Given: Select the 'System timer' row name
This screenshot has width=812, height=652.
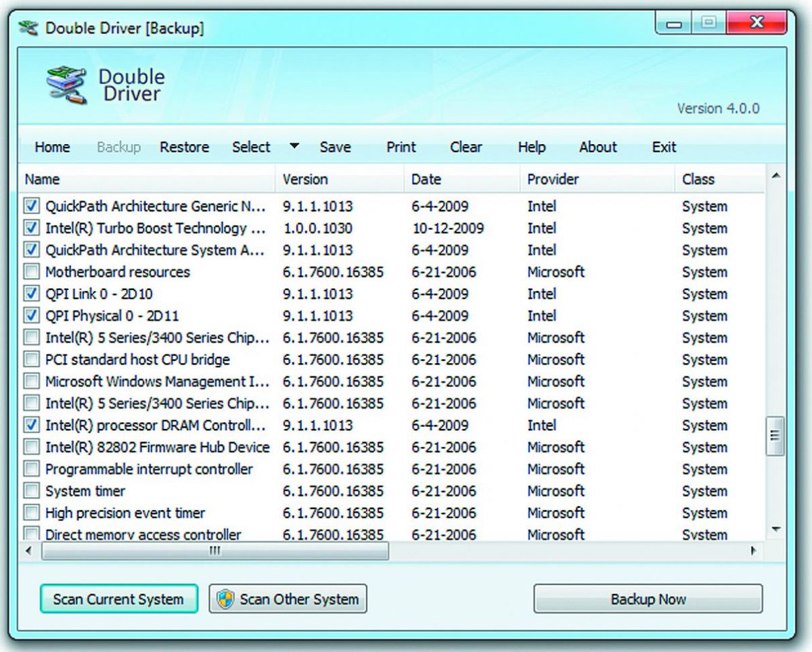Looking at the screenshot, I should tap(85, 491).
